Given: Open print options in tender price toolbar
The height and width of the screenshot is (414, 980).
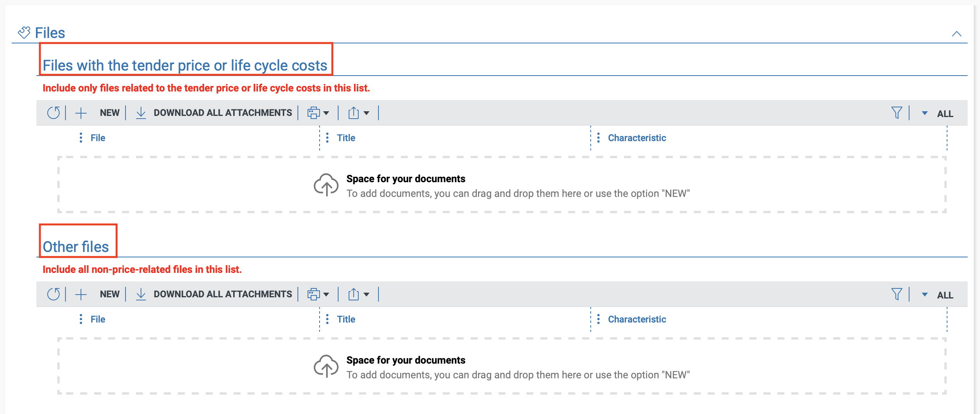Looking at the screenshot, I should tap(318, 113).
